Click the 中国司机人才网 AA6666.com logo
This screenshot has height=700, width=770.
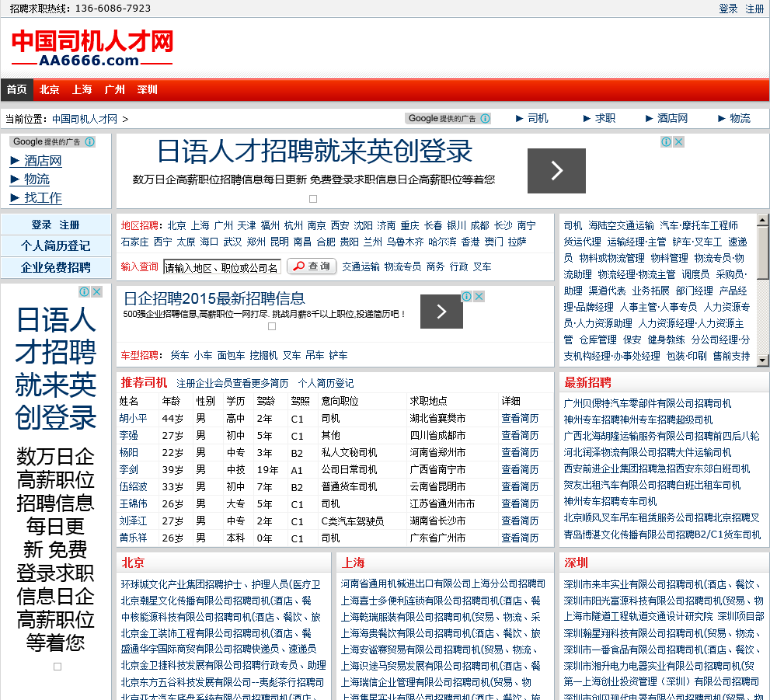(92, 47)
